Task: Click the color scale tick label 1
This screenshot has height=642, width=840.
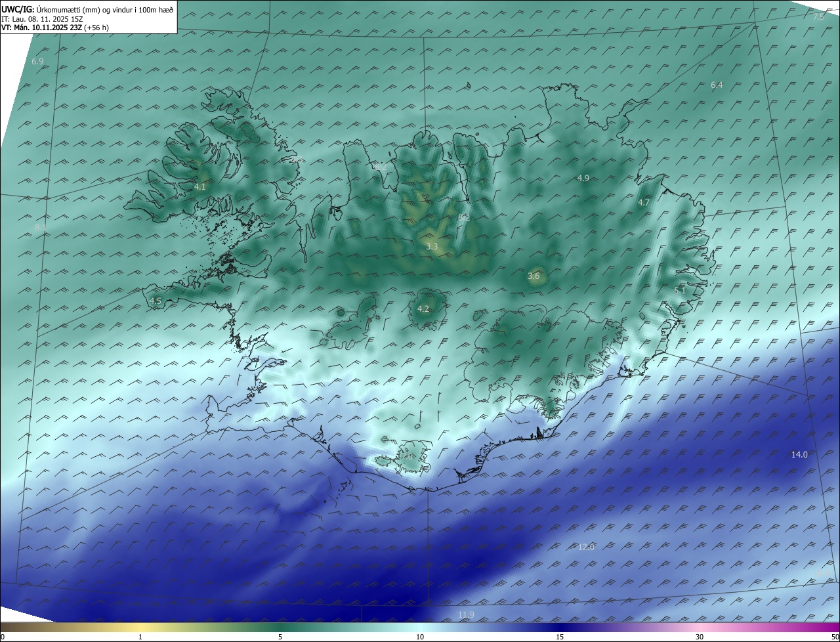Action: pos(140,637)
